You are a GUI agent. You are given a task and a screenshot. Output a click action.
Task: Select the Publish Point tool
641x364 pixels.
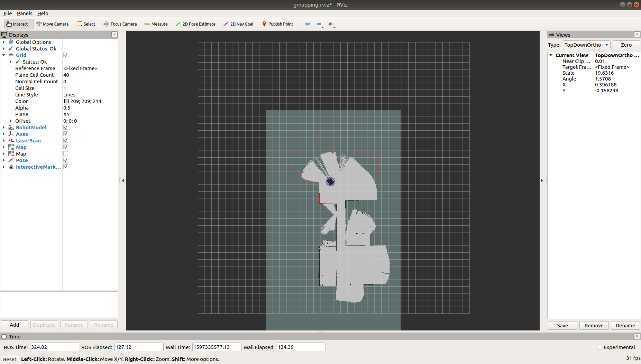pos(277,24)
